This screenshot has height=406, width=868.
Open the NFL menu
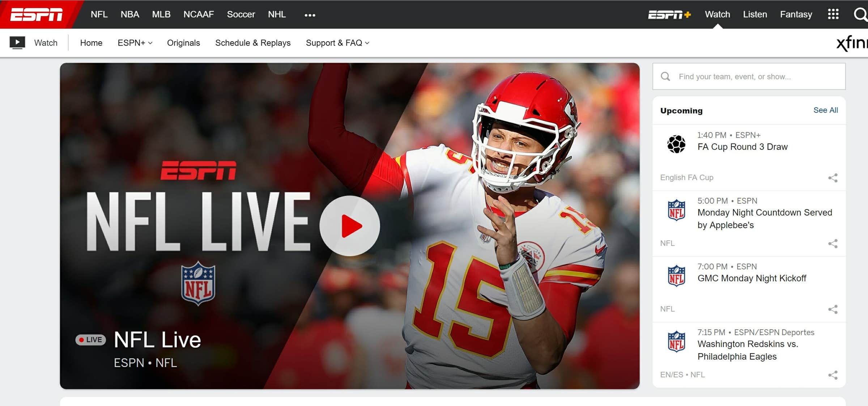click(99, 14)
